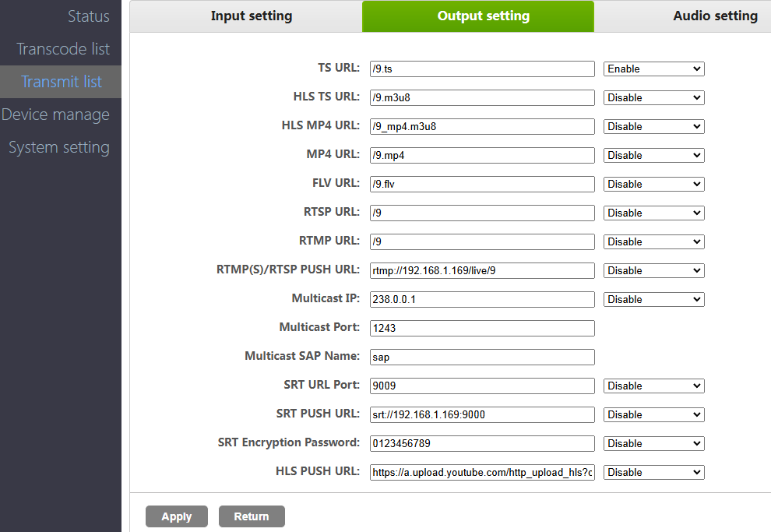Select Transmit list in sidebar
The image size is (771, 532).
62,82
